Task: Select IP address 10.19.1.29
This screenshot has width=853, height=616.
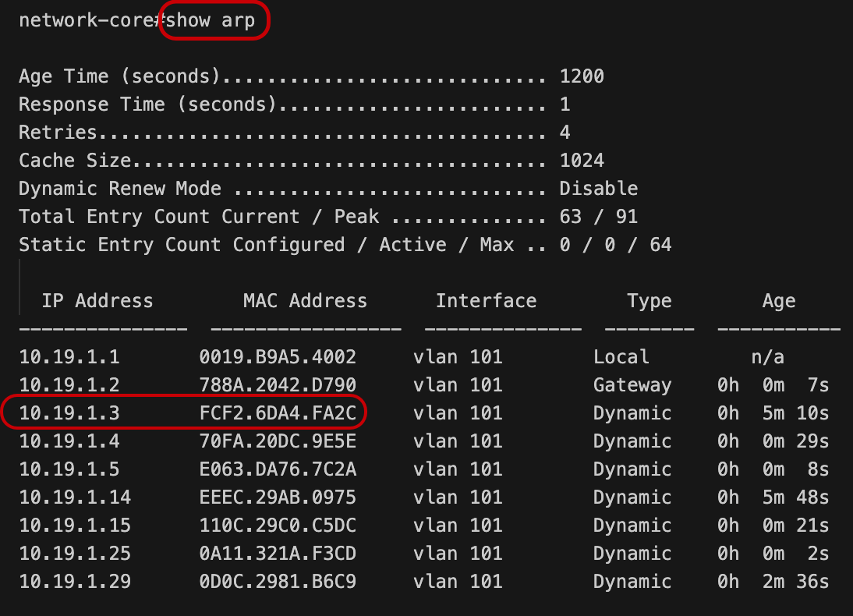Action: pyautogui.click(x=75, y=582)
